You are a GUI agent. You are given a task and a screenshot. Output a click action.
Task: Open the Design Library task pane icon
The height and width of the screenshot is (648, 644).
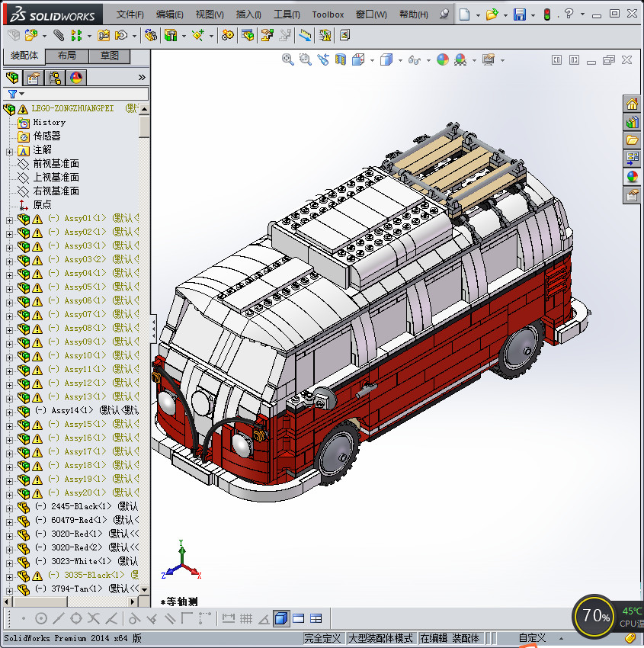[632, 122]
